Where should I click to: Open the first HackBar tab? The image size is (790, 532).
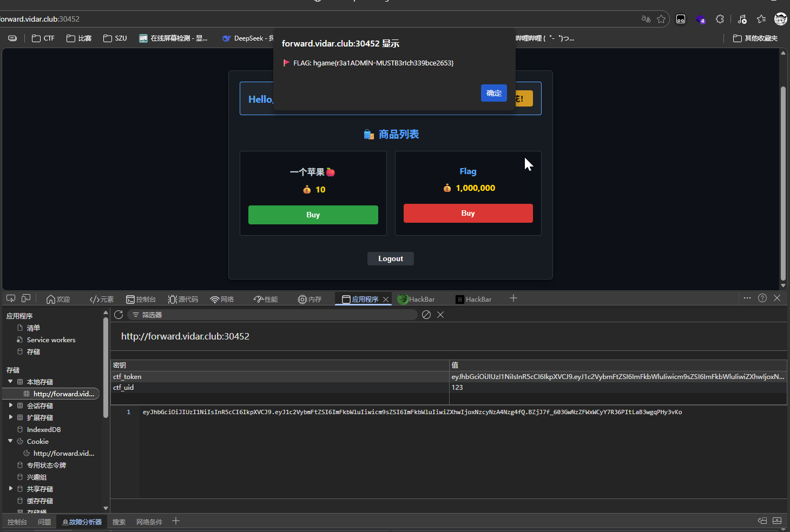416,299
